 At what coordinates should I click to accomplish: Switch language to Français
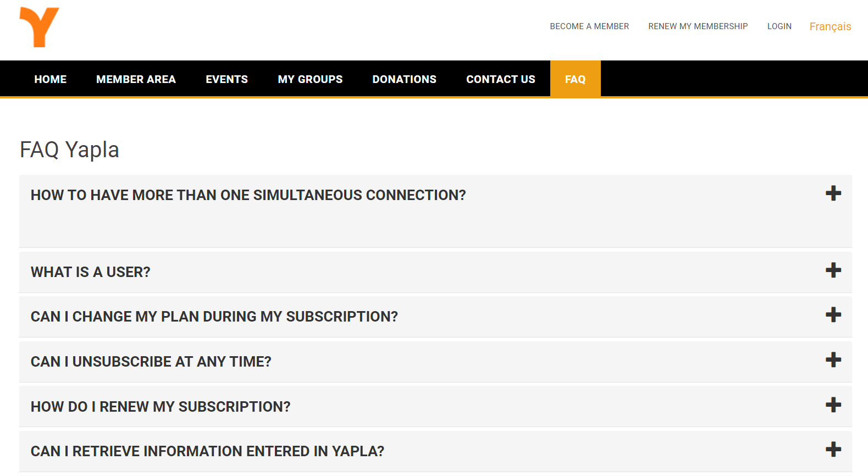[x=830, y=26]
